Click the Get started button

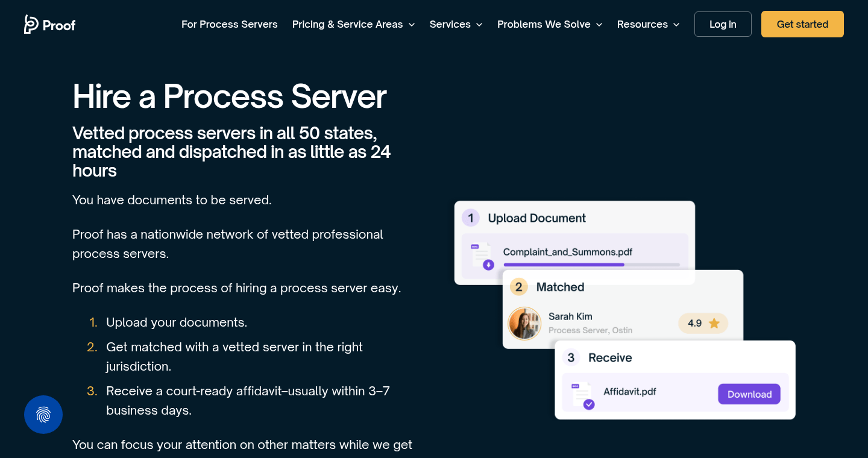(x=802, y=24)
